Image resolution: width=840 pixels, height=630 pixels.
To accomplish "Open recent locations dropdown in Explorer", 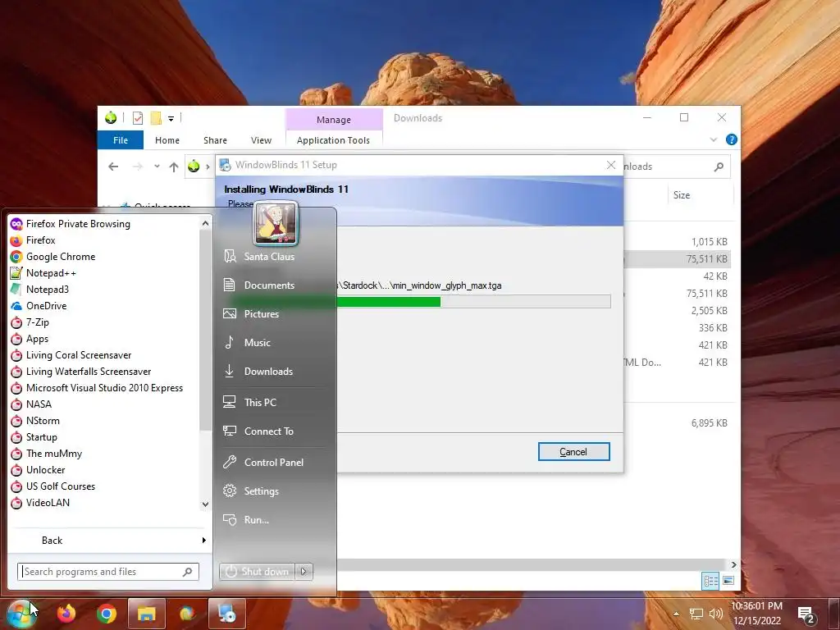I will click(157, 167).
